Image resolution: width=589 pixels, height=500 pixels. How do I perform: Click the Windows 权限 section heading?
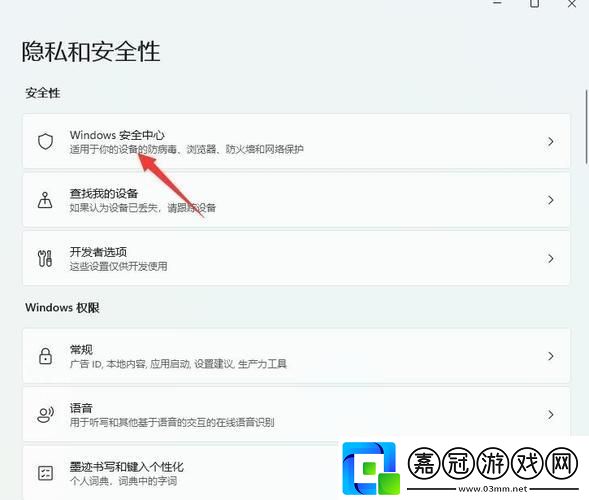(62, 308)
